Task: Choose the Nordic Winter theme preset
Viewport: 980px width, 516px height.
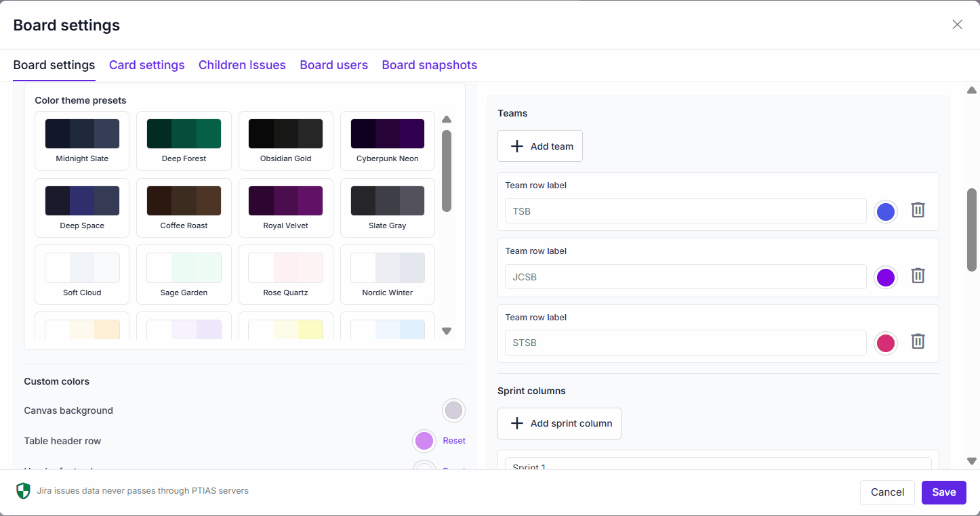Action: pyautogui.click(x=388, y=274)
